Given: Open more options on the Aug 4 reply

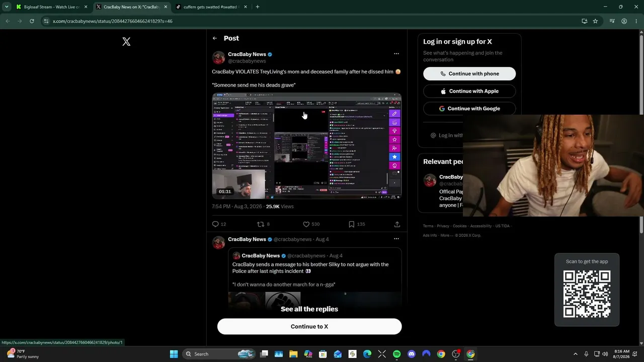Looking at the screenshot, I should coord(396,239).
